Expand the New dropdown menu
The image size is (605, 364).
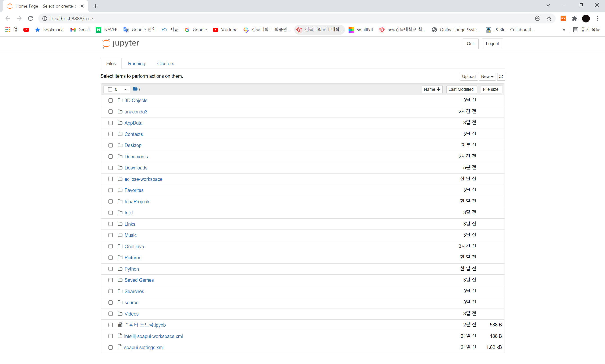pyautogui.click(x=487, y=77)
